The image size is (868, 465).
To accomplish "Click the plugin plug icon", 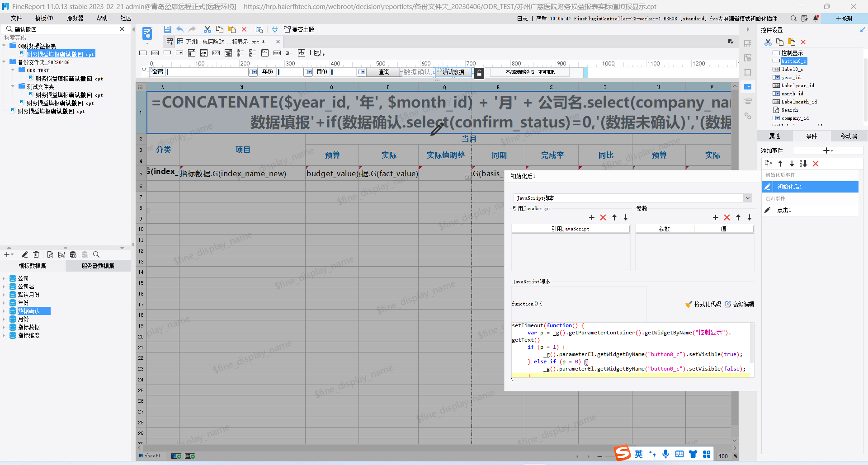I will [x=274, y=29].
